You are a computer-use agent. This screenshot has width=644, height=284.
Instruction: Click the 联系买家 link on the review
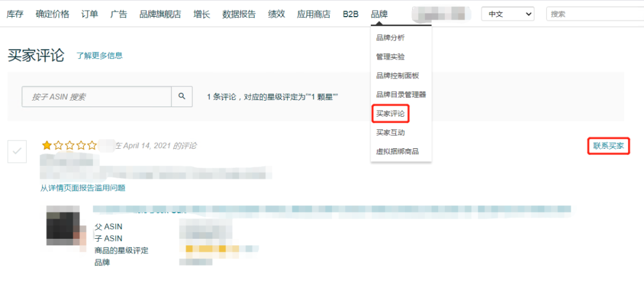608,146
